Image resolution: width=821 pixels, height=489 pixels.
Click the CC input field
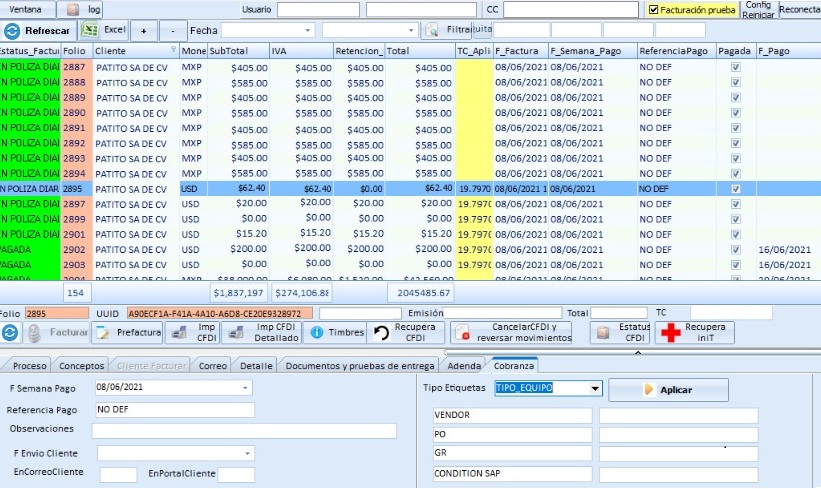click(x=571, y=9)
